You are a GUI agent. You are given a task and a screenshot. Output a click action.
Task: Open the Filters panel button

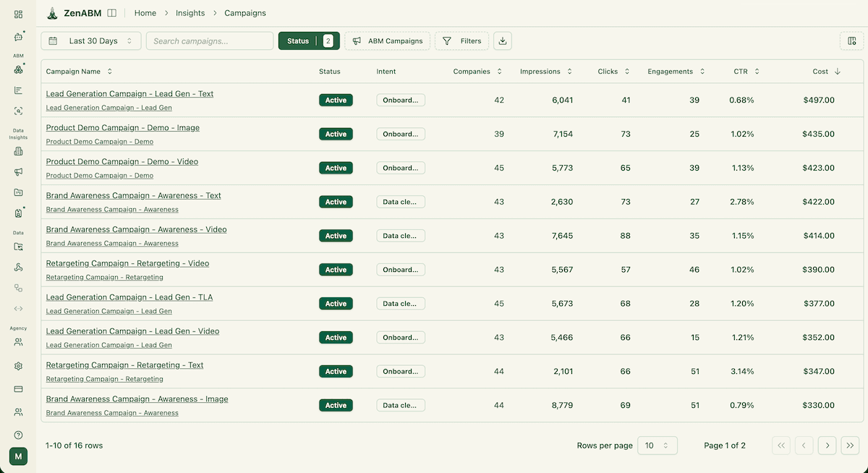pos(461,41)
